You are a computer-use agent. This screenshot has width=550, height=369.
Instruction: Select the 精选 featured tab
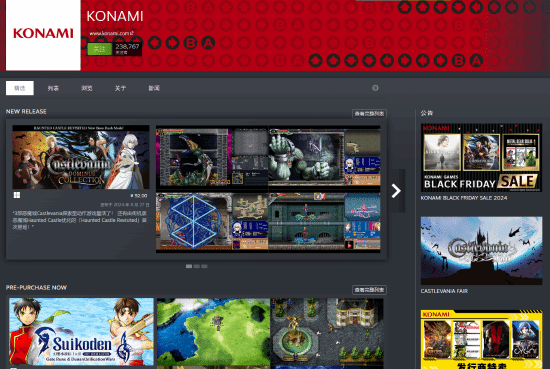pos(20,88)
